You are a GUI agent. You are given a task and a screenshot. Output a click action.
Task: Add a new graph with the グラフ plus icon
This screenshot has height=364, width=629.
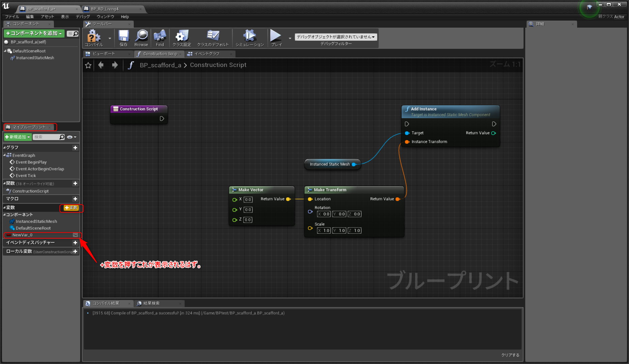(x=75, y=147)
